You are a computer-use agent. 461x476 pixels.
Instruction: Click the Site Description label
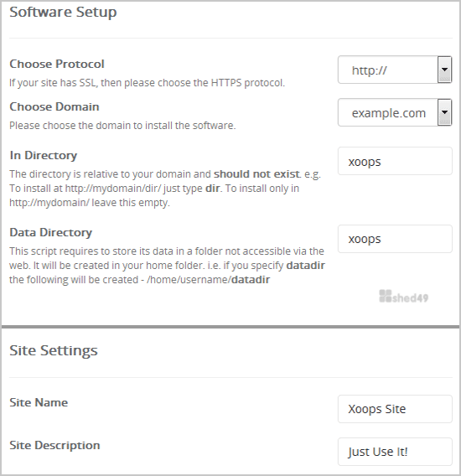coord(54,445)
